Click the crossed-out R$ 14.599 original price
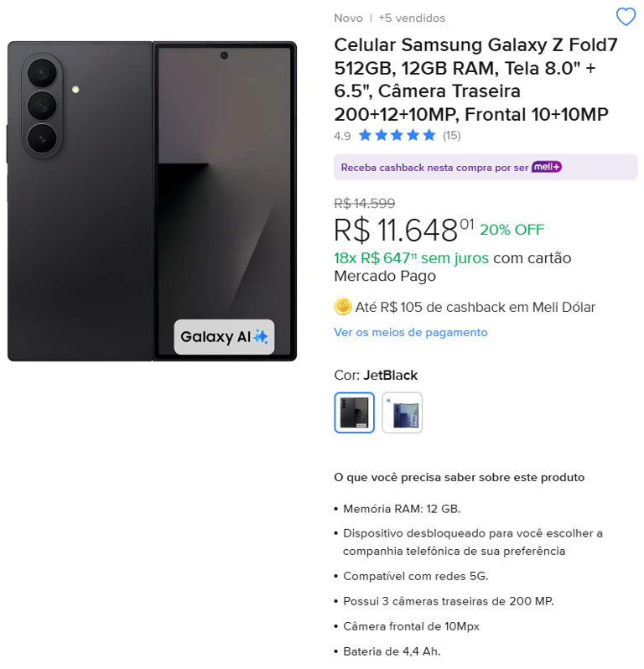 (365, 203)
